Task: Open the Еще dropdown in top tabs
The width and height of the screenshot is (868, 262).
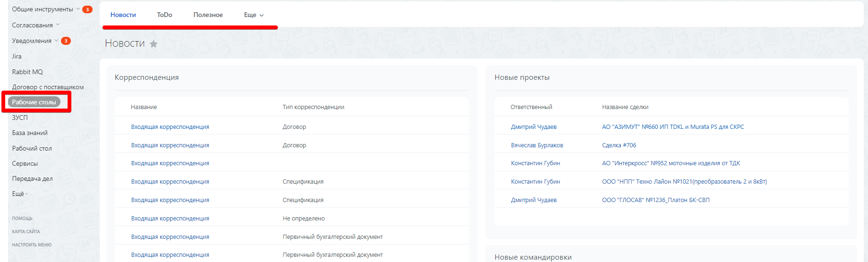Action: pos(254,15)
